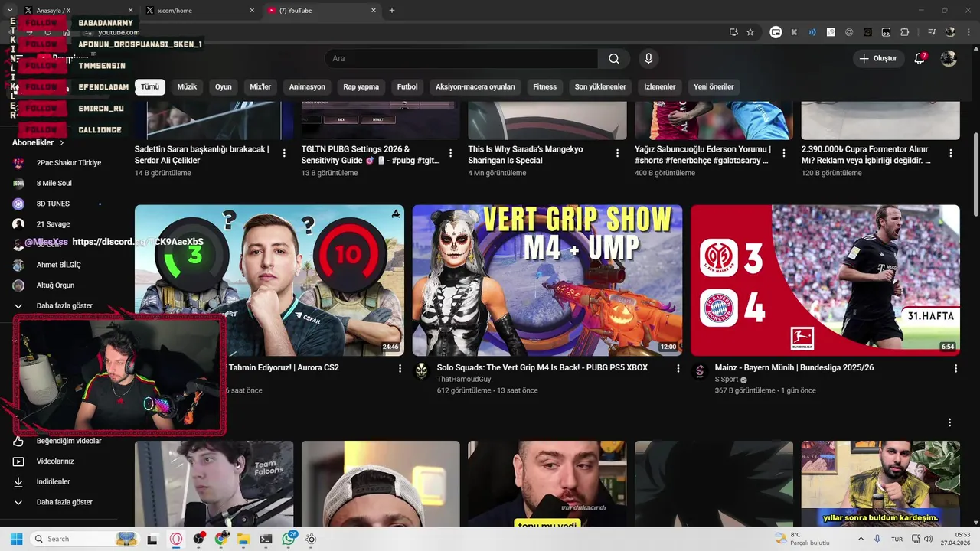
Task: Select the Fitness filter chip
Action: point(545,87)
